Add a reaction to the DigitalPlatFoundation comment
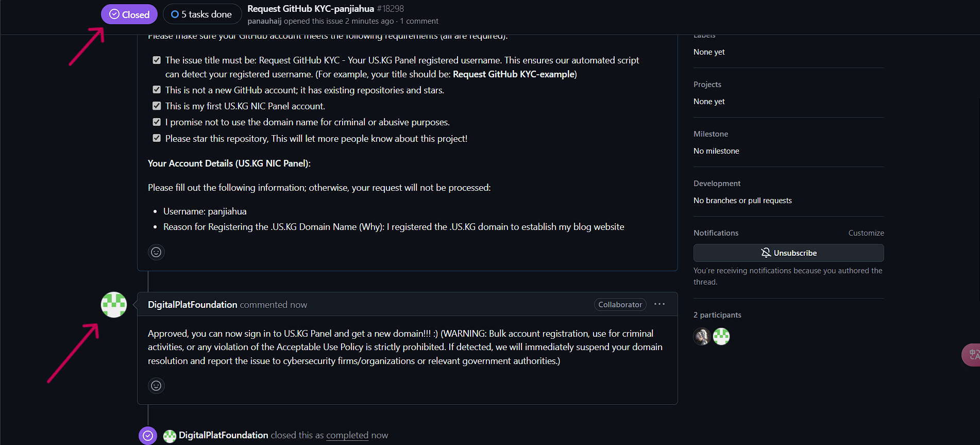The image size is (980, 445). tap(156, 386)
